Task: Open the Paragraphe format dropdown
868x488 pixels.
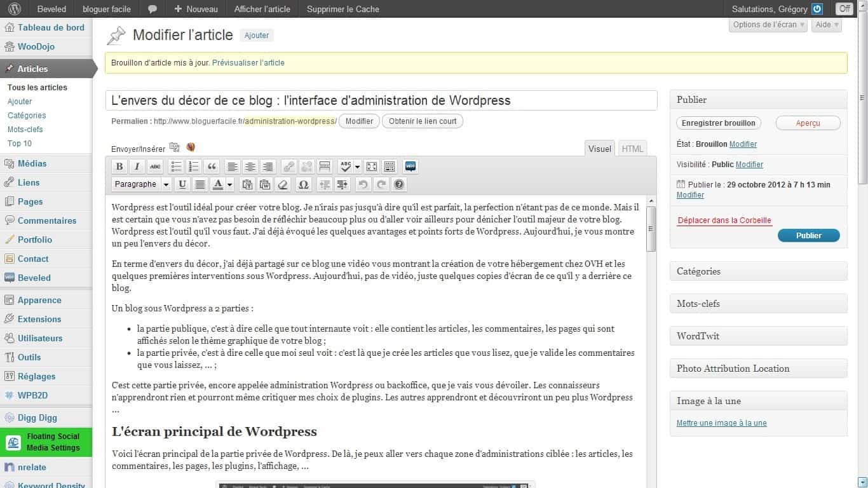Action: (x=142, y=184)
